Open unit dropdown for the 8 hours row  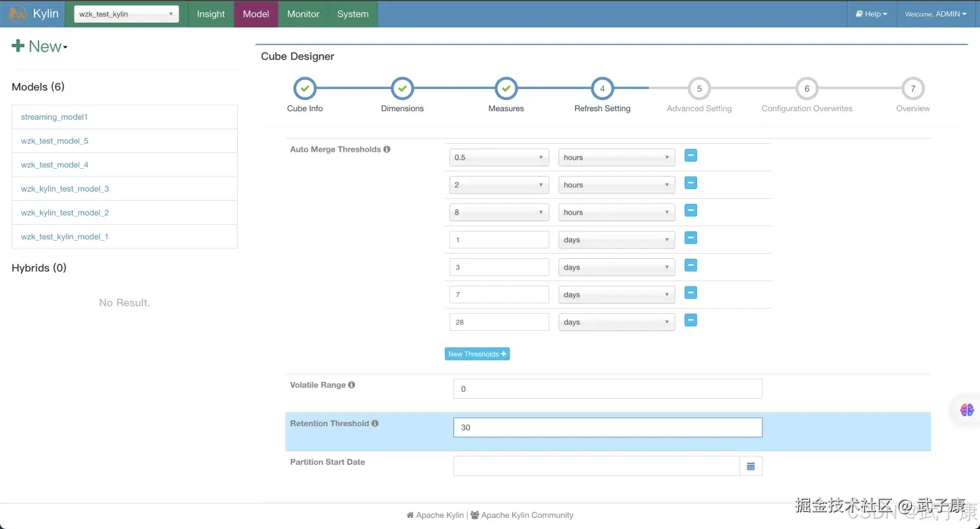coord(617,213)
